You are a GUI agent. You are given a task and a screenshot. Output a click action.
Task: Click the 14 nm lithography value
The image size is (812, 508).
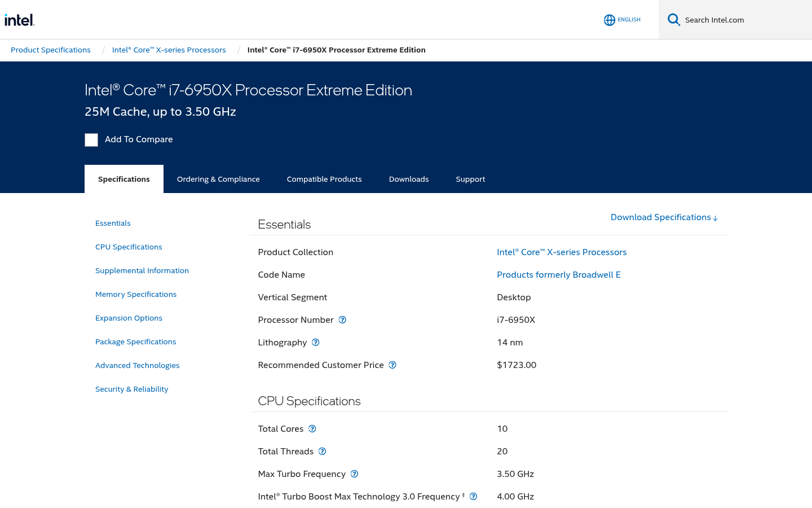click(510, 343)
